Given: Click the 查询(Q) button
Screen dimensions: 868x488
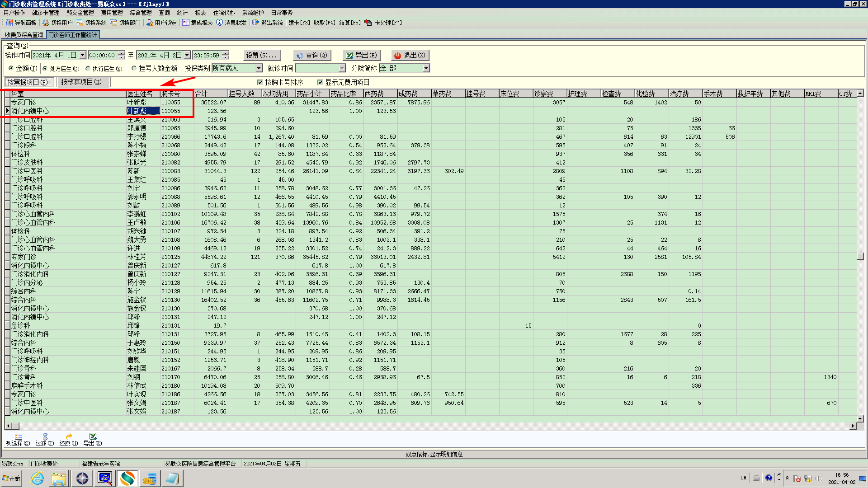Looking at the screenshot, I should (312, 55).
